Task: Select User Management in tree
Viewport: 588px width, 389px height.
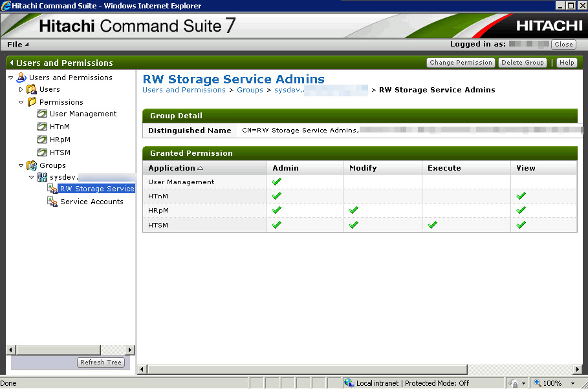Action: (x=83, y=114)
